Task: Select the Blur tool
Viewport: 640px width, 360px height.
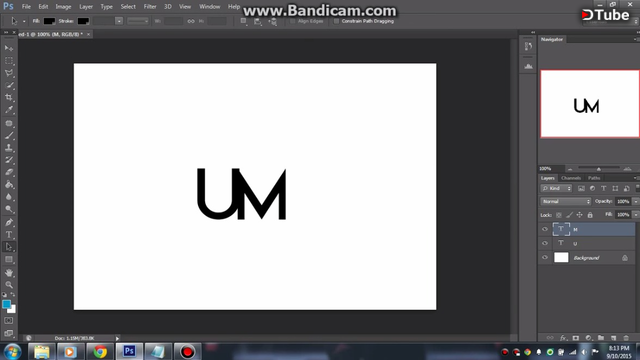Action: coord(9,197)
